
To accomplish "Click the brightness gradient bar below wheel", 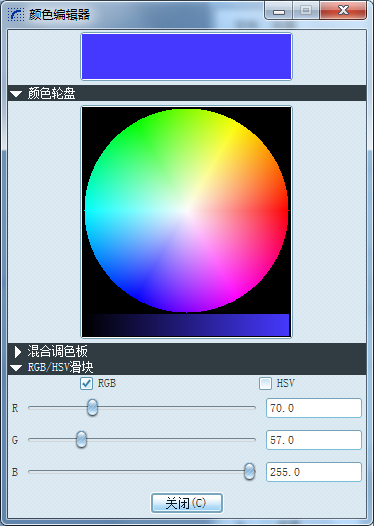I will click(x=186, y=325).
